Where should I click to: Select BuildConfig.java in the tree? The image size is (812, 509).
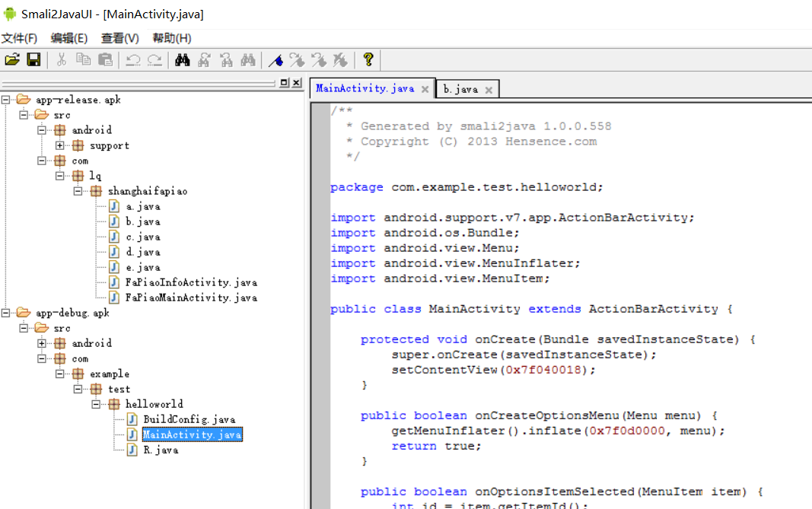(189, 419)
